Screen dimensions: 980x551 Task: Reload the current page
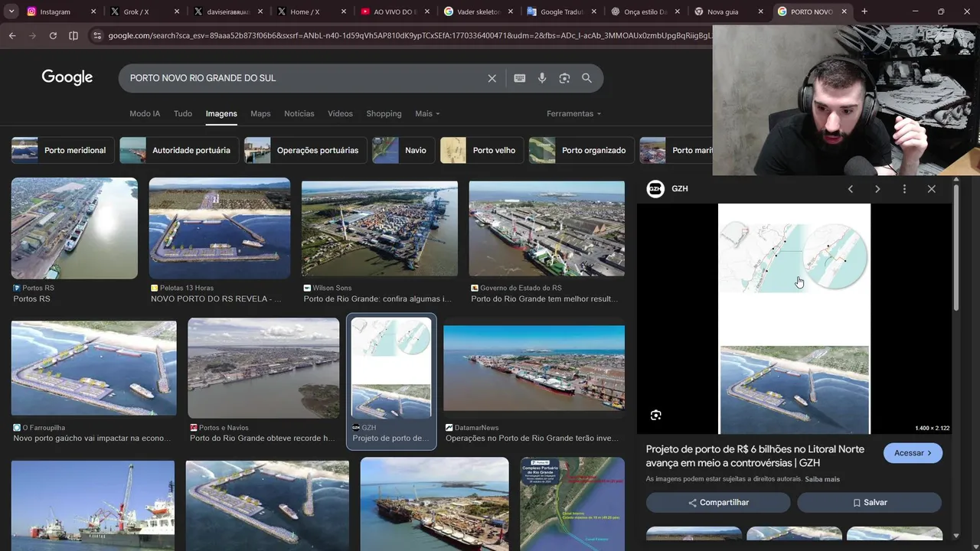coord(53,36)
